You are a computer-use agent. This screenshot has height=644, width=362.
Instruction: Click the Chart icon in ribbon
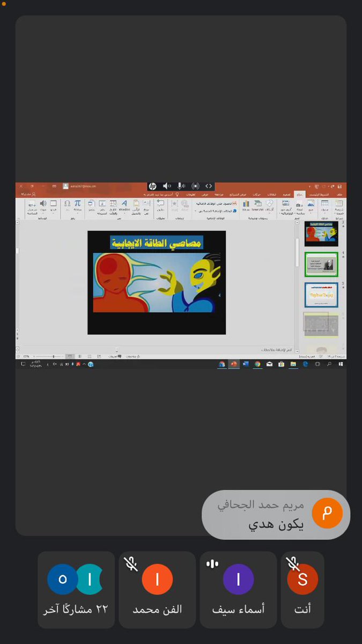(x=246, y=203)
